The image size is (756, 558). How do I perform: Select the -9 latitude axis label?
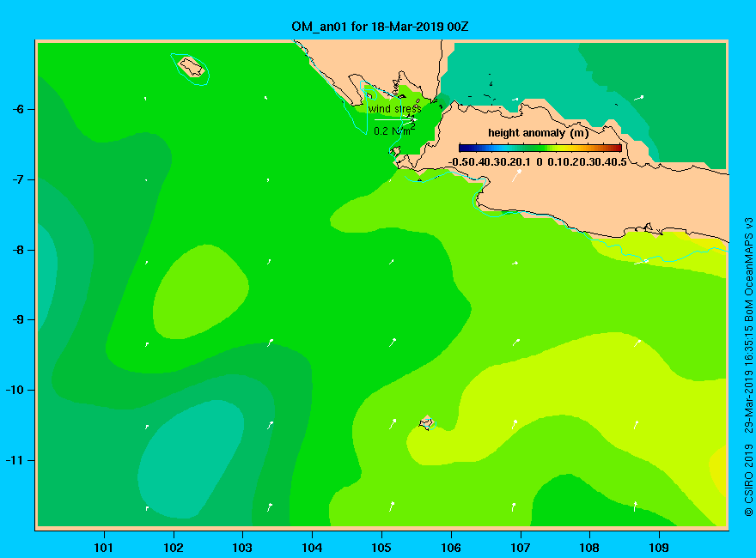click(x=18, y=320)
